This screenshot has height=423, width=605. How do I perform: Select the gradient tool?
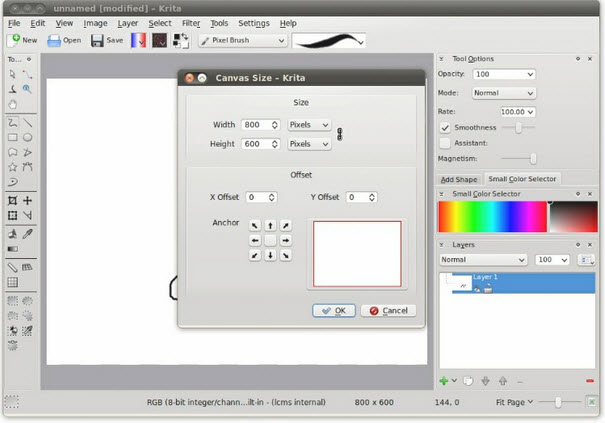coord(12,249)
